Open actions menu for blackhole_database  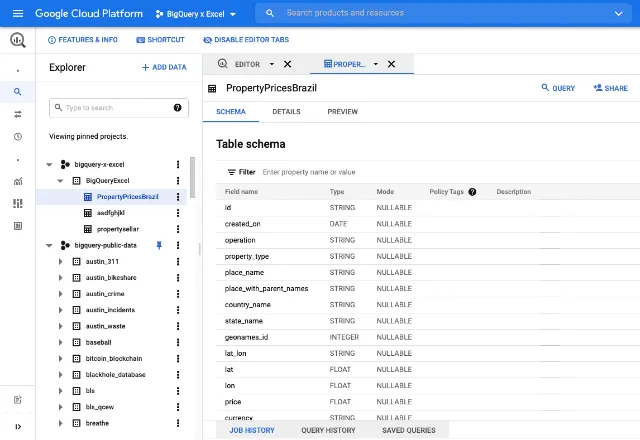tap(178, 375)
